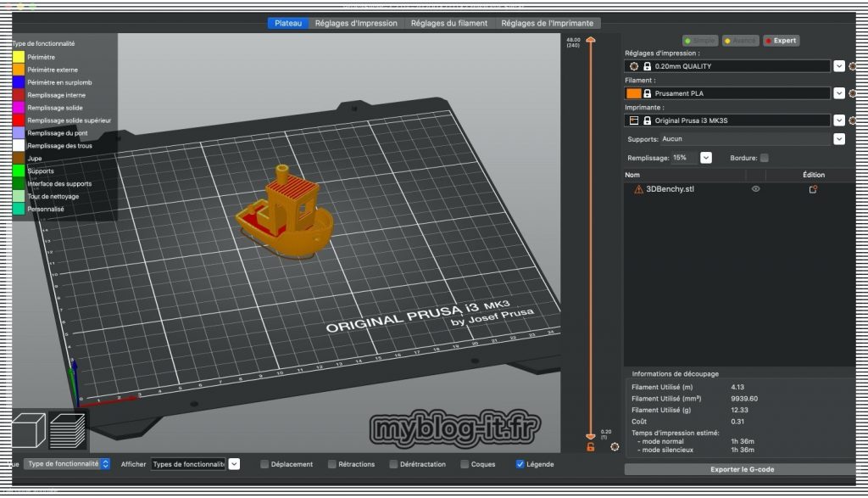Viewport: 868px width, 498px height.
Task: Switch to Réglages d'Impression tab
Action: point(356,23)
